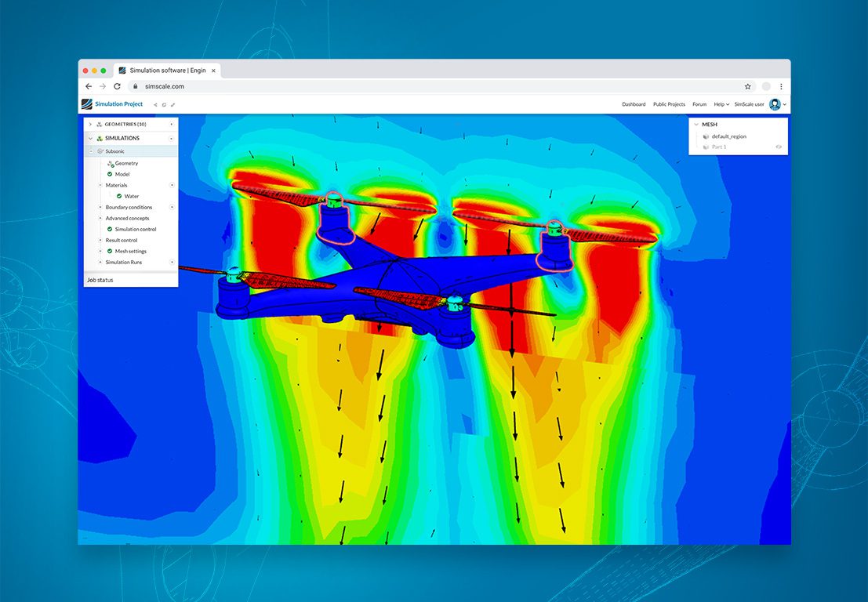Screen dimensions: 868x602
Task: Click the padlock site security icon
Action: pyautogui.click(x=135, y=86)
